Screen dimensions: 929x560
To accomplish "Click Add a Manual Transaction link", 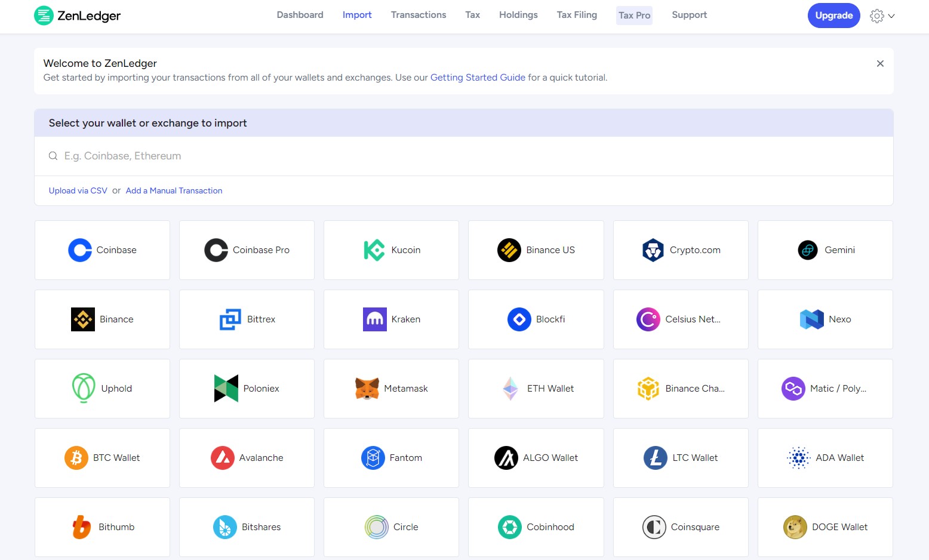I will (x=174, y=190).
